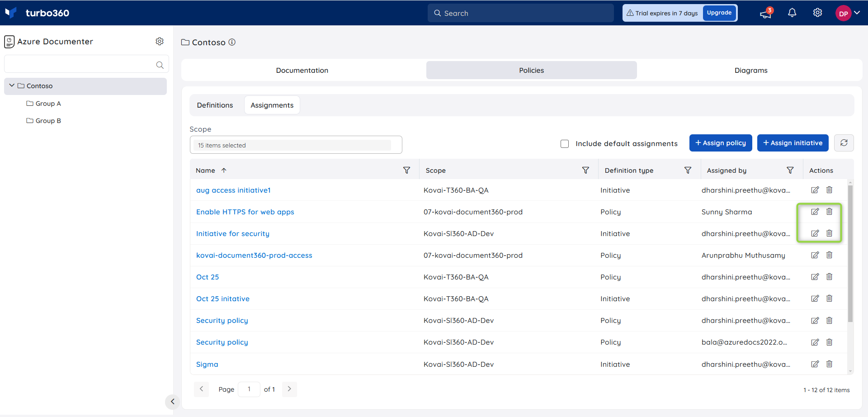Delete Oct 25 initative assignment

pyautogui.click(x=829, y=299)
